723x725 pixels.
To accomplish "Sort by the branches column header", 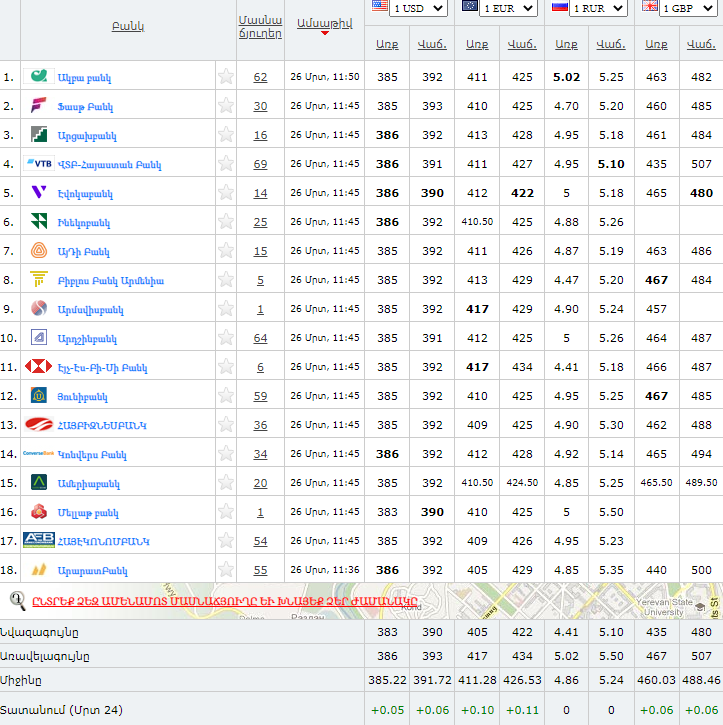I will 260,27.
